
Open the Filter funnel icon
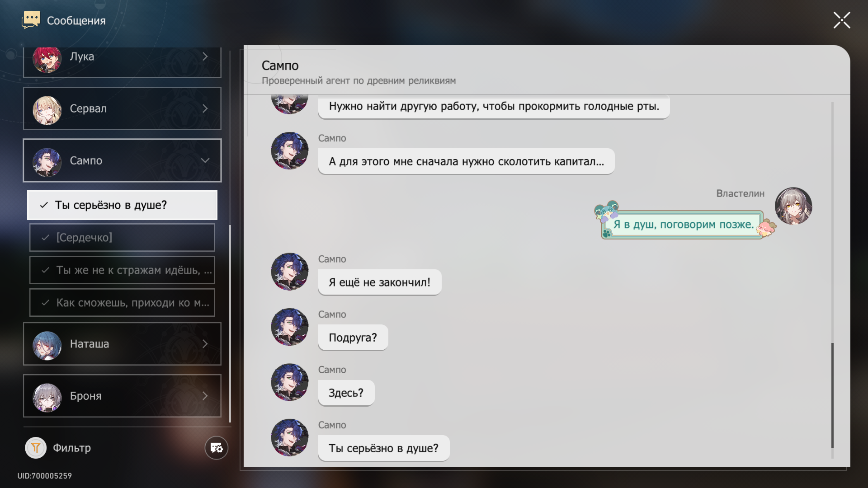[36, 448]
